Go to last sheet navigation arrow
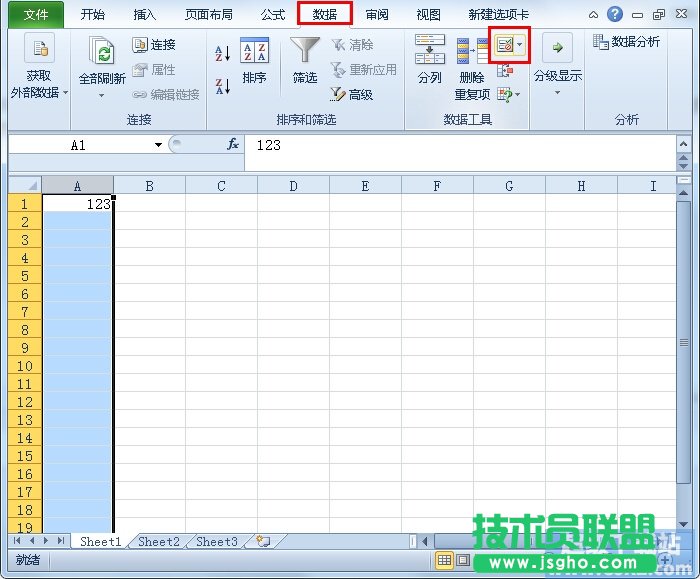 61,541
